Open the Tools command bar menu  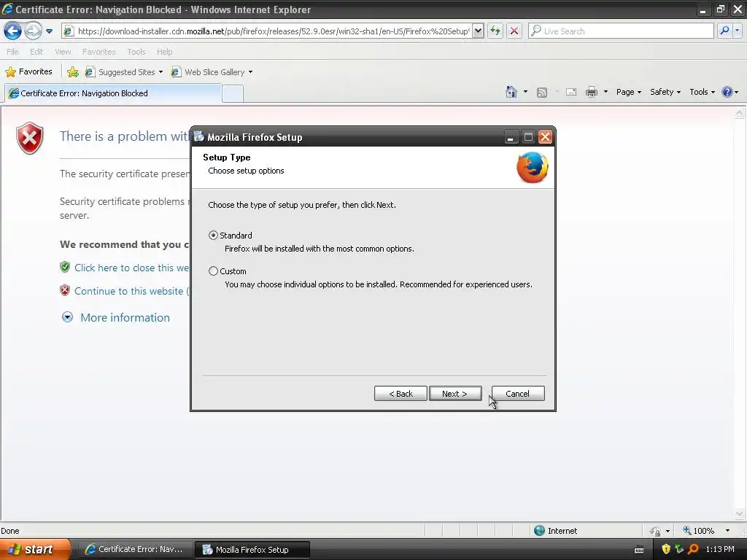click(703, 92)
